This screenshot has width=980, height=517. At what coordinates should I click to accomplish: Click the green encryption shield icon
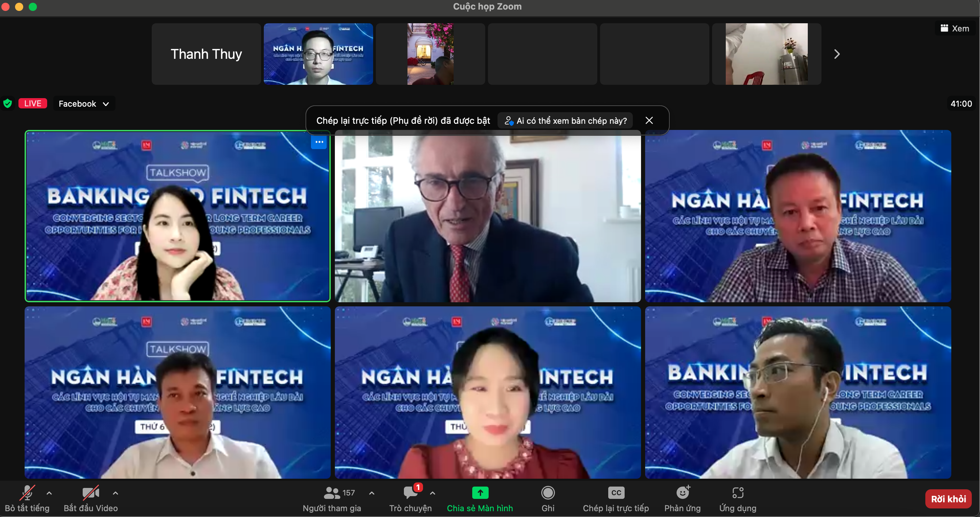pyautogui.click(x=8, y=103)
